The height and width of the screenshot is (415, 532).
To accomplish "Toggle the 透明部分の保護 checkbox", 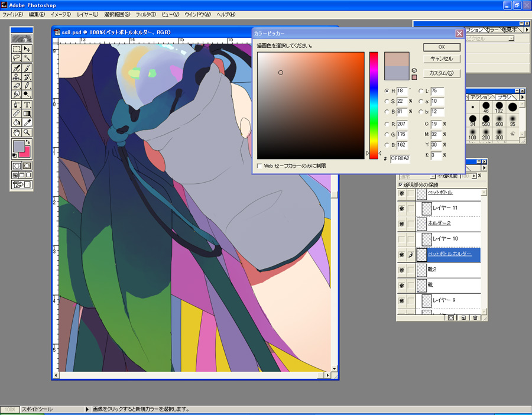I will click(x=400, y=184).
